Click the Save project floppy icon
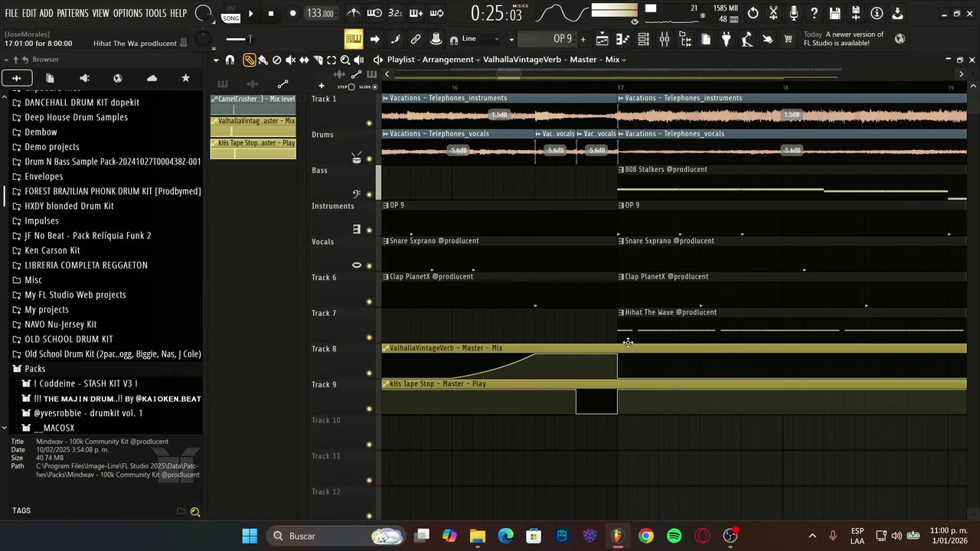Screen dimensions: 980x551 click(x=835, y=13)
